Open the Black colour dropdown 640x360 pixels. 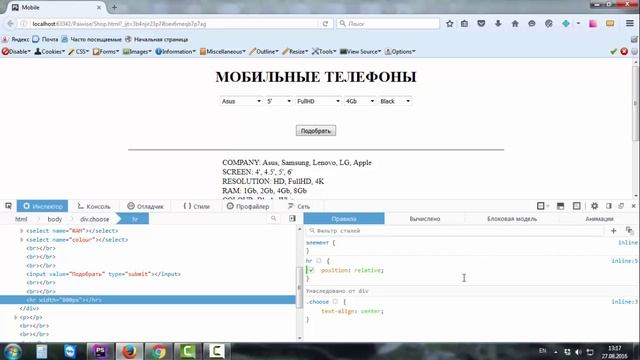click(x=395, y=101)
